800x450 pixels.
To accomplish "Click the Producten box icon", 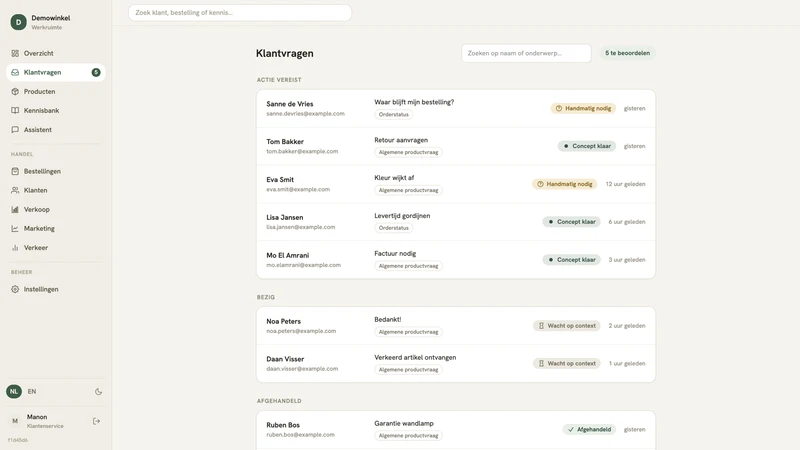I will [x=15, y=91].
